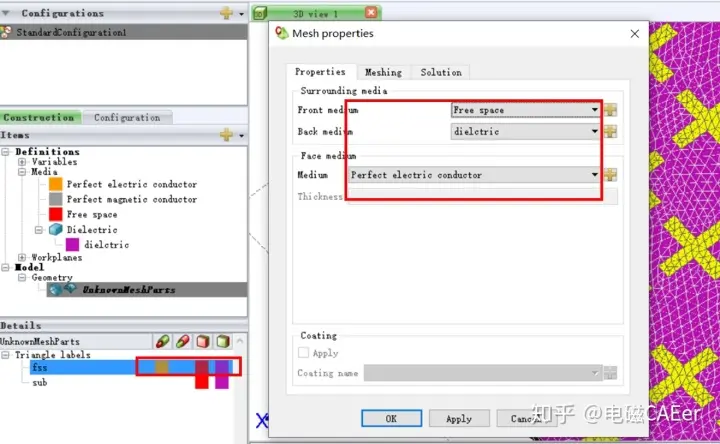Click the plus icon in Items header

(226, 135)
